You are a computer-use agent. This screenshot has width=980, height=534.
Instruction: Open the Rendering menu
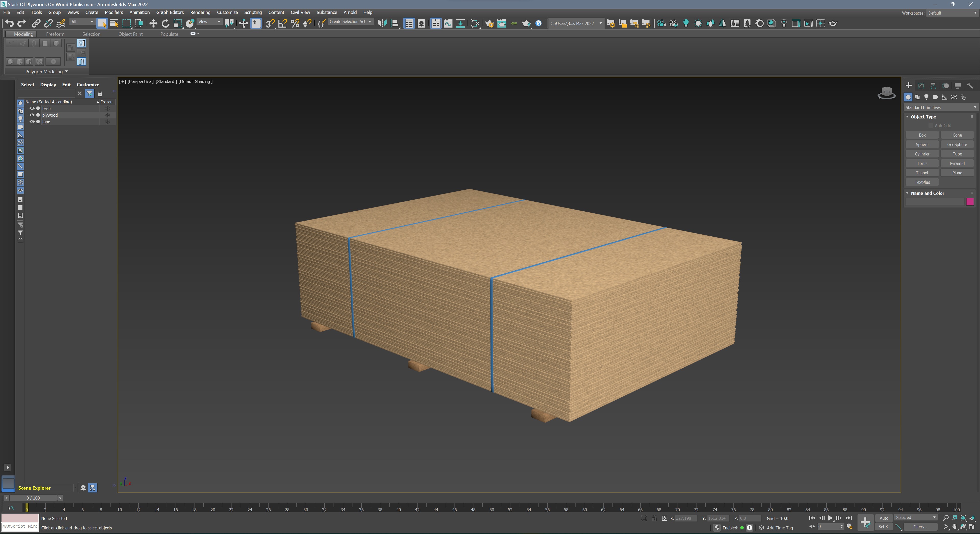[200, 13]
